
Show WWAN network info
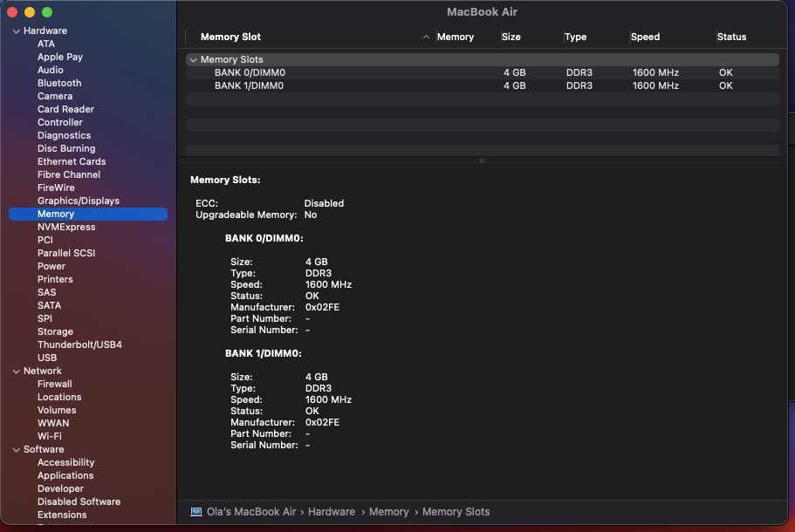53,424
